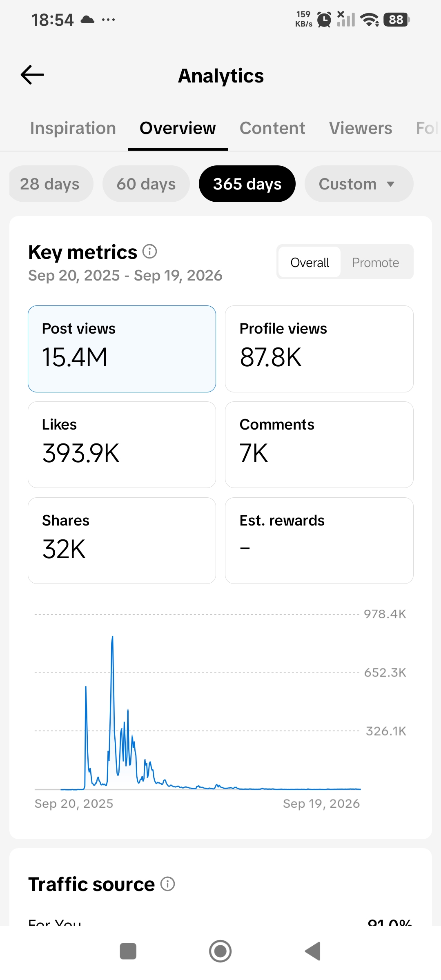Select the Profile views metric card
Screen dimensions: 441x980
(x=319, y=349)
